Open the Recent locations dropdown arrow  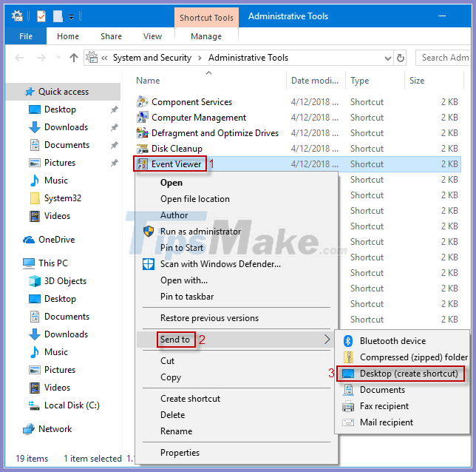coord(58,58)
